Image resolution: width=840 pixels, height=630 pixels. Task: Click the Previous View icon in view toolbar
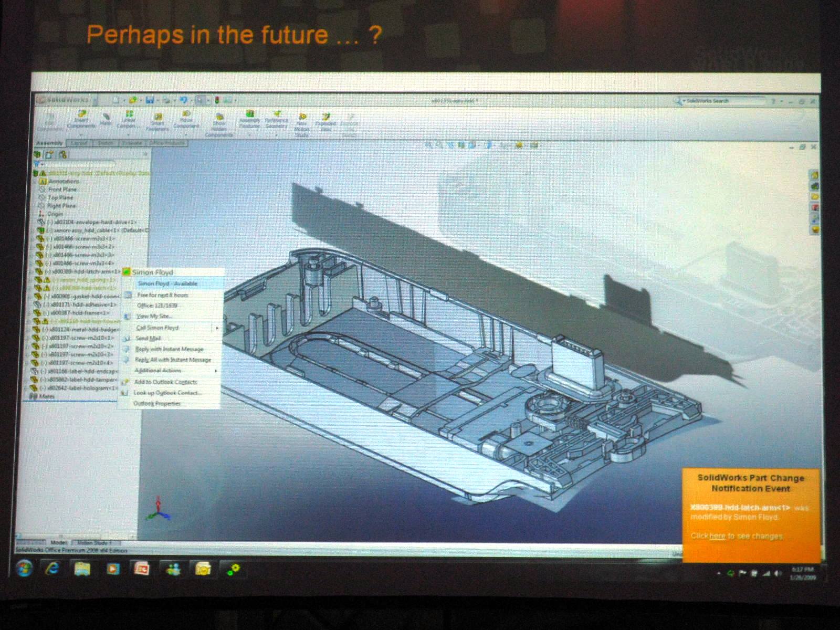click(451, 145)
